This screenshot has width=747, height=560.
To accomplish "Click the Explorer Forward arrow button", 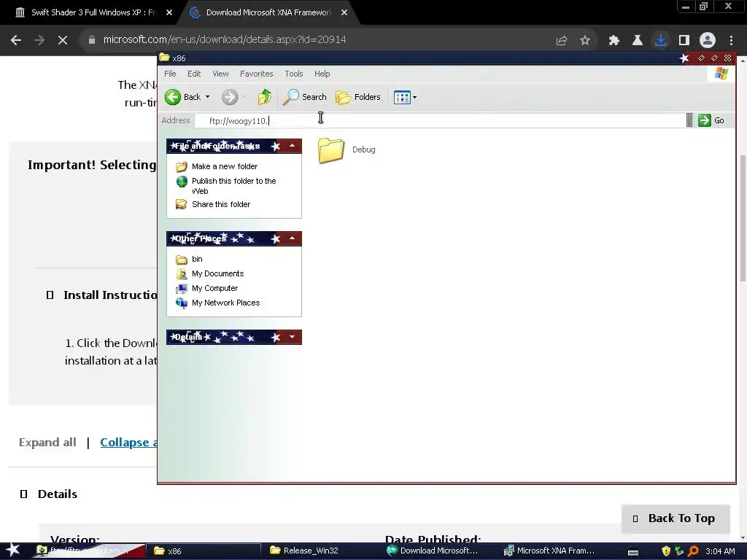I will click(230, 97).
